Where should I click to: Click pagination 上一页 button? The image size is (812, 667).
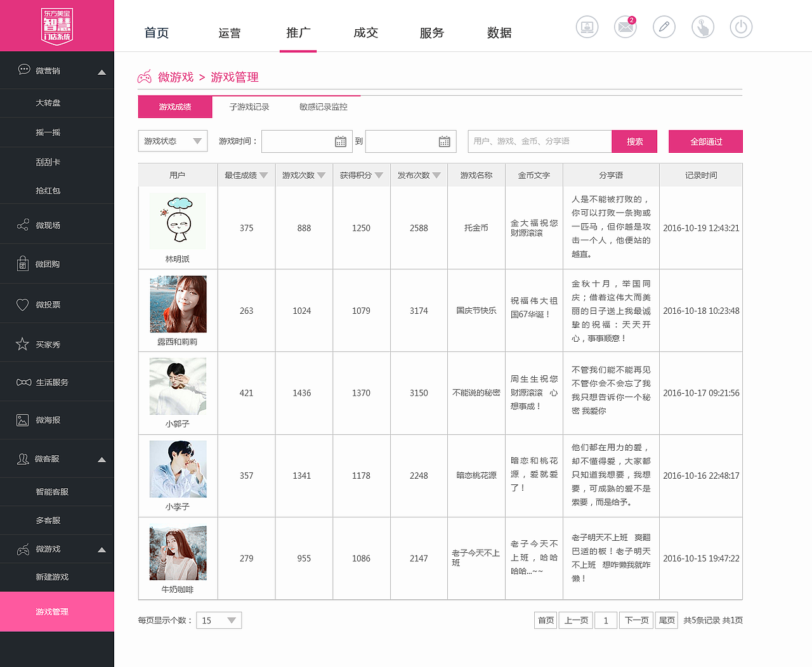pyautogui.click(x=576, y=620)
